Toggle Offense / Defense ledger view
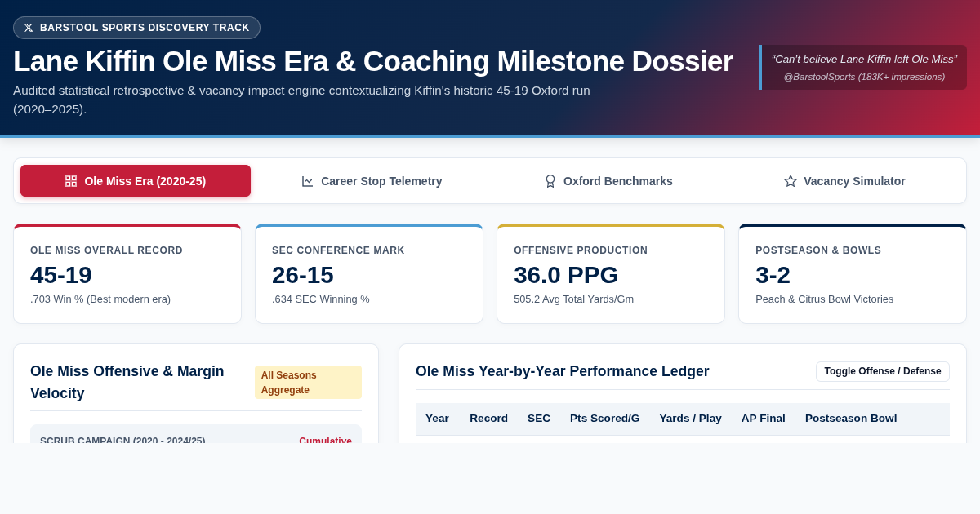This screenshot has width=980, height=514. 883,371
